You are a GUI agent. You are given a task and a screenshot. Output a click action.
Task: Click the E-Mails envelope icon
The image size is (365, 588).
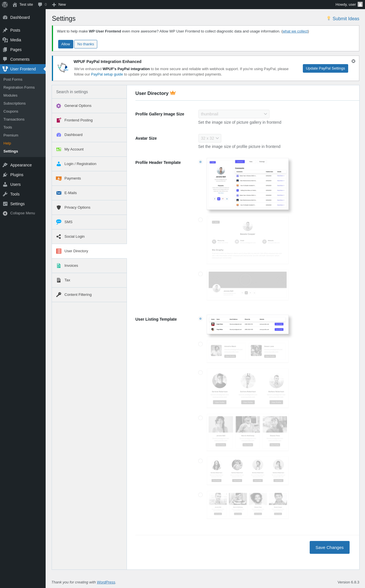tap(59, 193)
